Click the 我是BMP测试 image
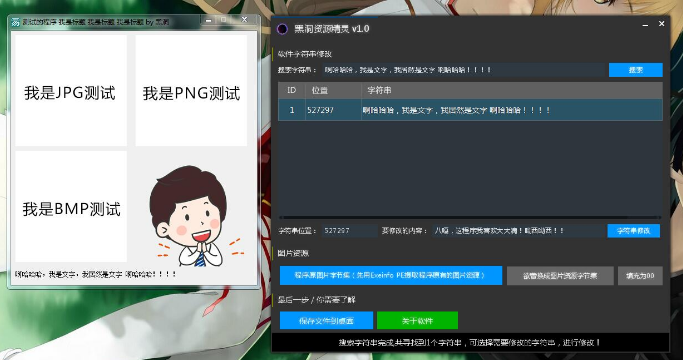The width and height of the screenshot is (683, 360). click(x=71, y=207)
